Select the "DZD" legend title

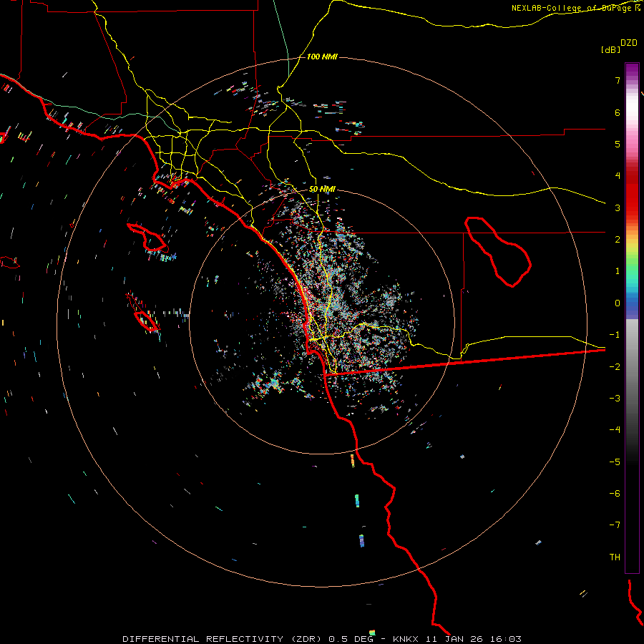click(629, 43)
